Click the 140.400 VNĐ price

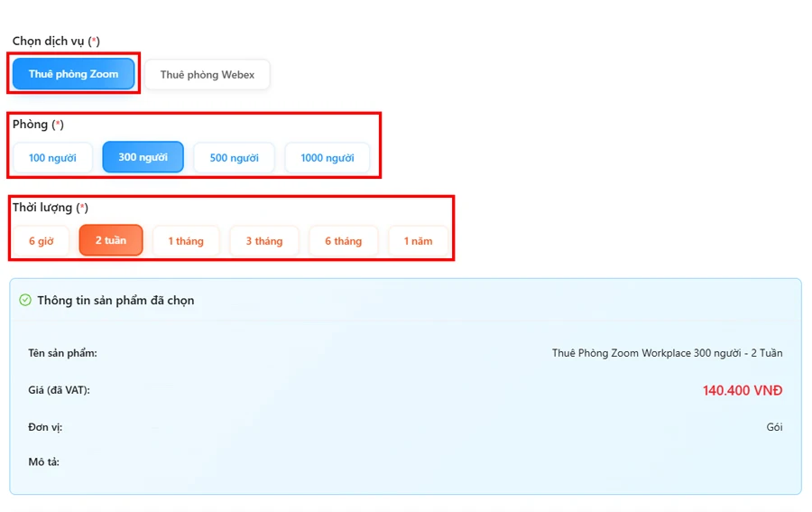click(x=743, y=390)
